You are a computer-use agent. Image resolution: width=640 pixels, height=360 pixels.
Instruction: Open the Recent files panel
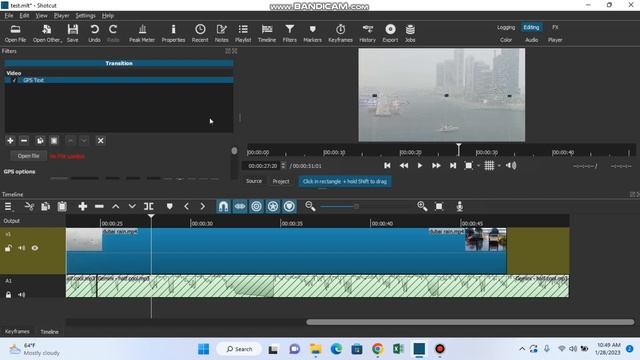click(200, 33)
